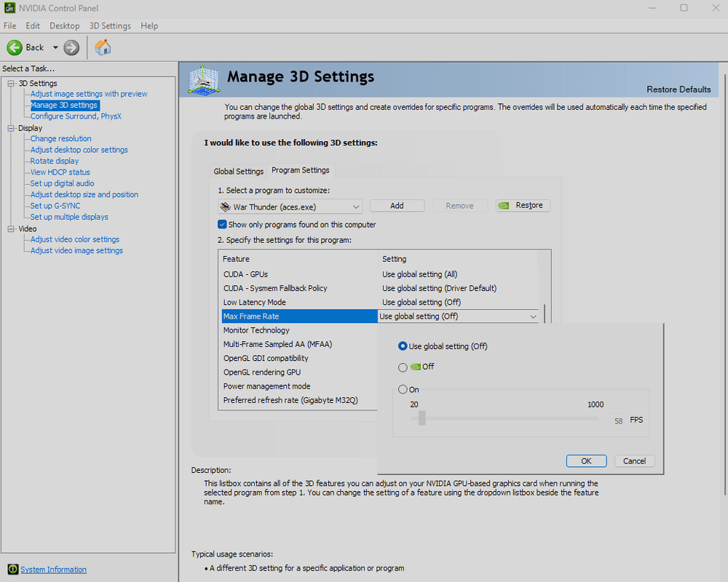728x582 pixels.
Task: Click the NVIDIA Control Panel title bar icon
Action: [x=9, y=8]
